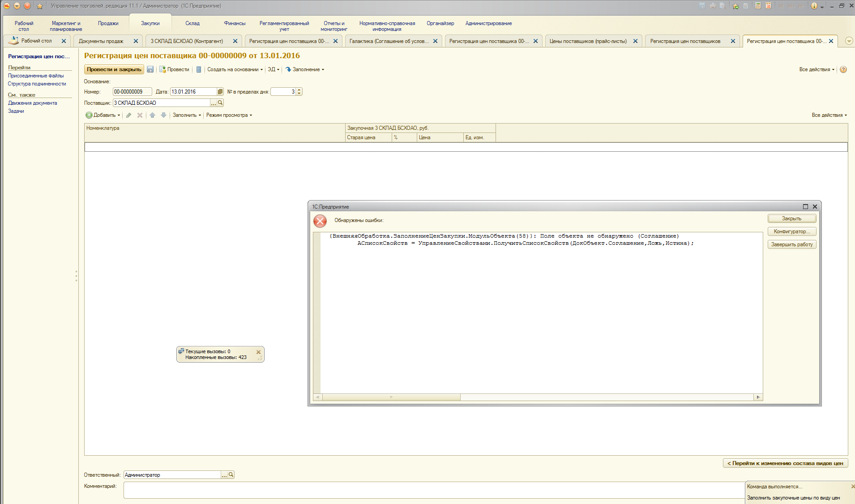Open the calendar icon in title bar
Viewport: 855px width, 504px height.
pyautogui.click(x=768, y=6)
